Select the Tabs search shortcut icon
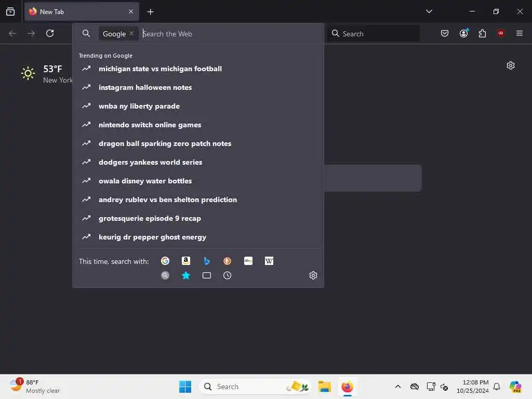Image resolution: width=532 pixels, height=399 pixels. click(x=207, y=275)
